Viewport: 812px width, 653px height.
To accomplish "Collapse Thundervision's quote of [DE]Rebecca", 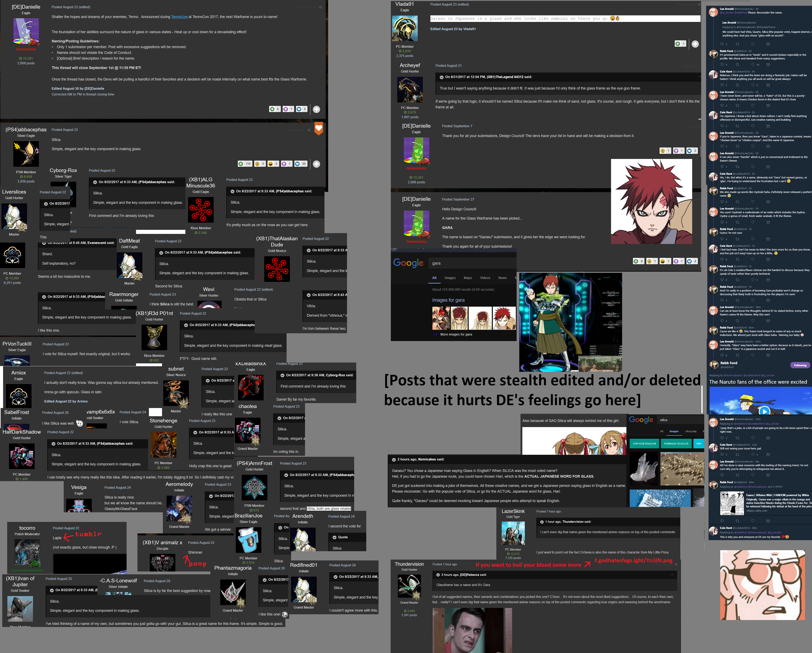I will tap(438, 575).
